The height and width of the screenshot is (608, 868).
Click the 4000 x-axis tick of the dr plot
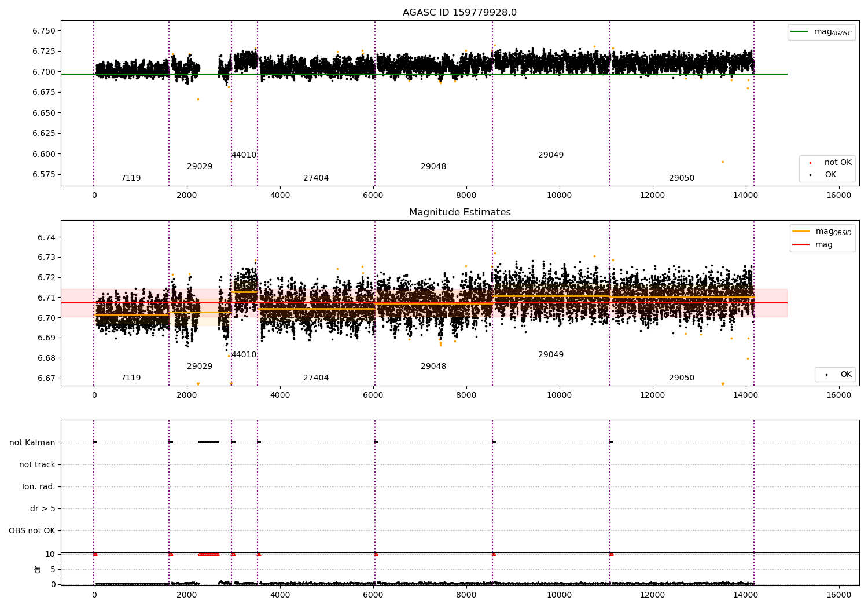[x=280, y=595]
